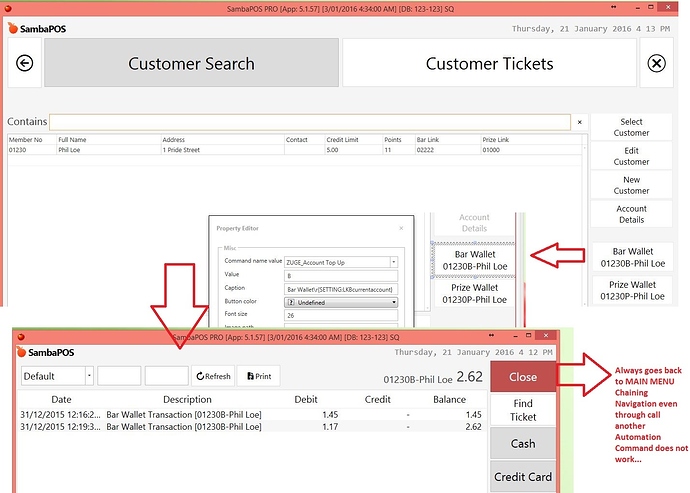Click the back arrow icon in the top window
This screenshot has width=690, height=493.
tap(25, 63)
